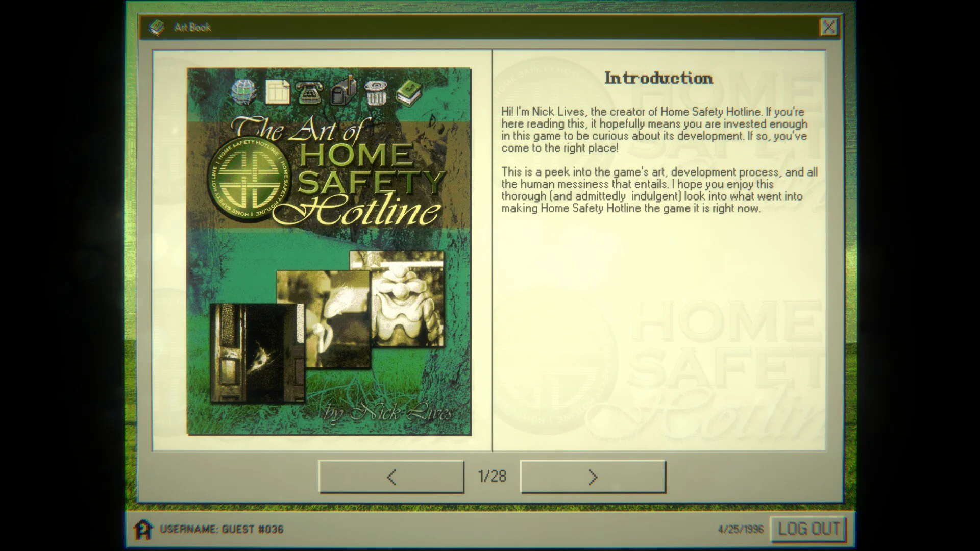
Task: Click the house logo next to the username
Action: click(144, 529)
